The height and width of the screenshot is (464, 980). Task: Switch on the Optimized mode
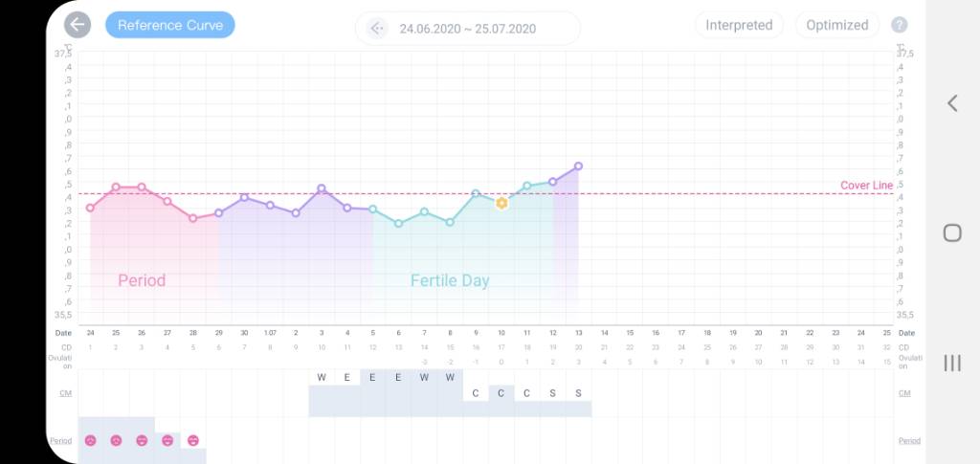(836, 25)
